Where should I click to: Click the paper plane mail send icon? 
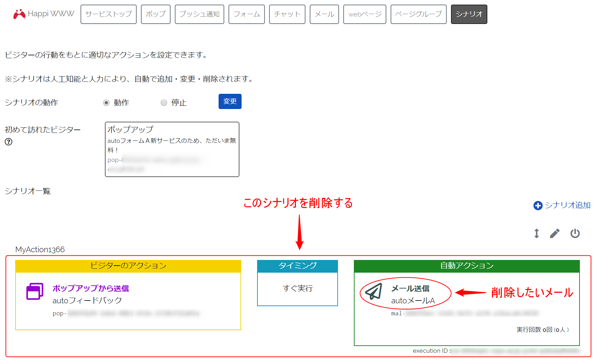point(374,292)
